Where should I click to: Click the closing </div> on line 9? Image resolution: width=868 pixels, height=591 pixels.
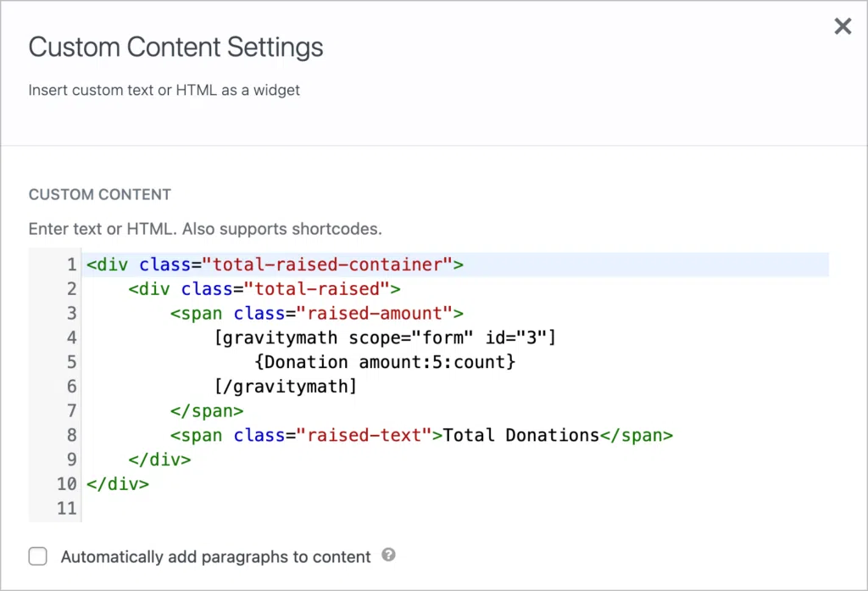point(159,460)
